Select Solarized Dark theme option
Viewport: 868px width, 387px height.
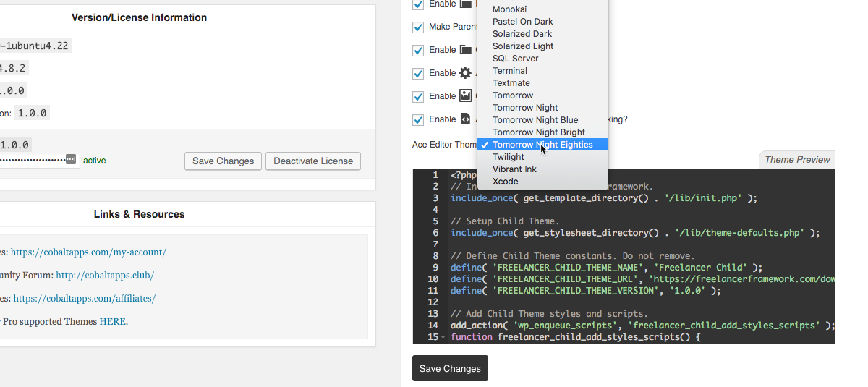pyautogui.click(x=522, y=34)
